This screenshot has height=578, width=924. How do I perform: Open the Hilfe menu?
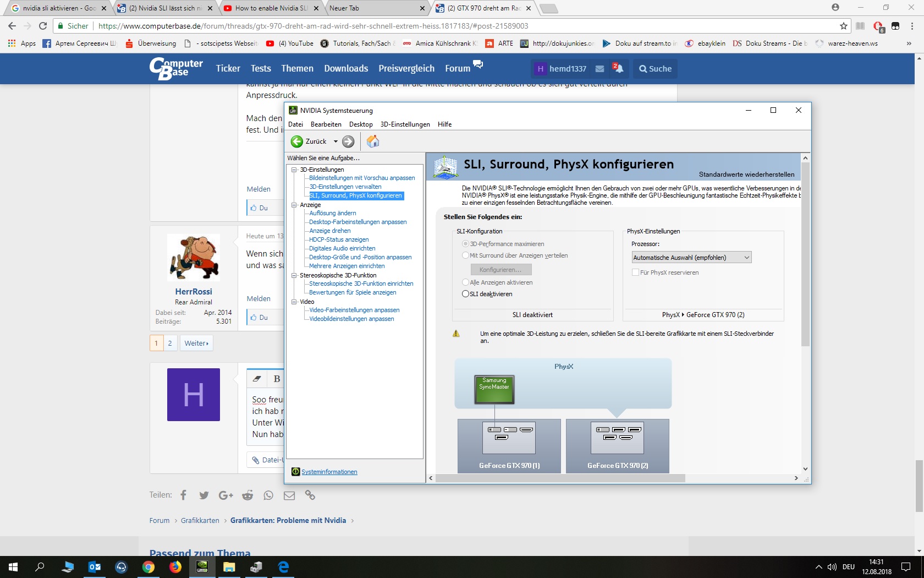point(444,124)
